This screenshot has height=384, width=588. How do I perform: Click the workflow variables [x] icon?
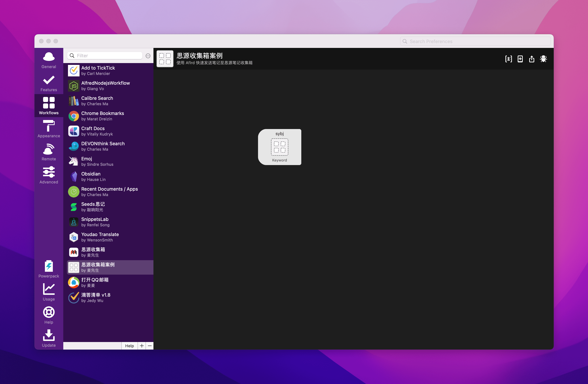[508, 59]
